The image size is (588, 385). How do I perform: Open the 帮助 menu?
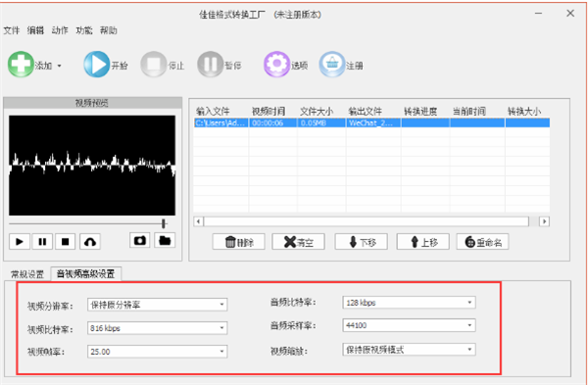(109, 30)
